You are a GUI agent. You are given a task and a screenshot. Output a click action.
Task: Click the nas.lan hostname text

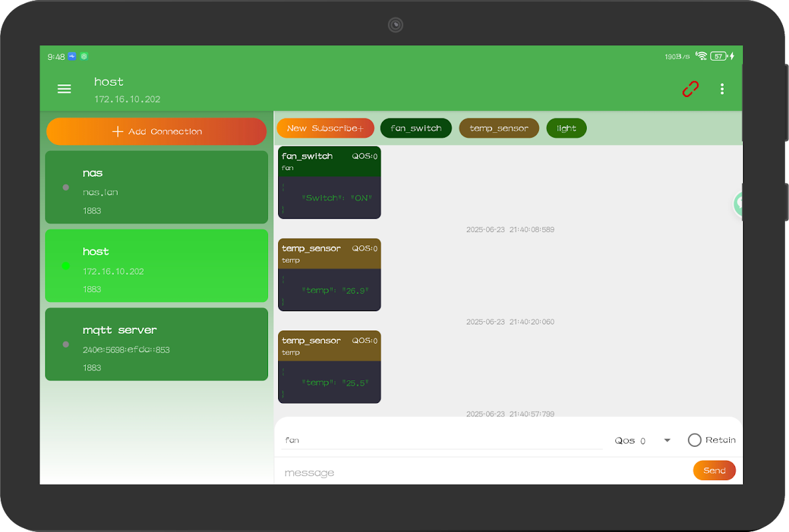pos(100,192)
